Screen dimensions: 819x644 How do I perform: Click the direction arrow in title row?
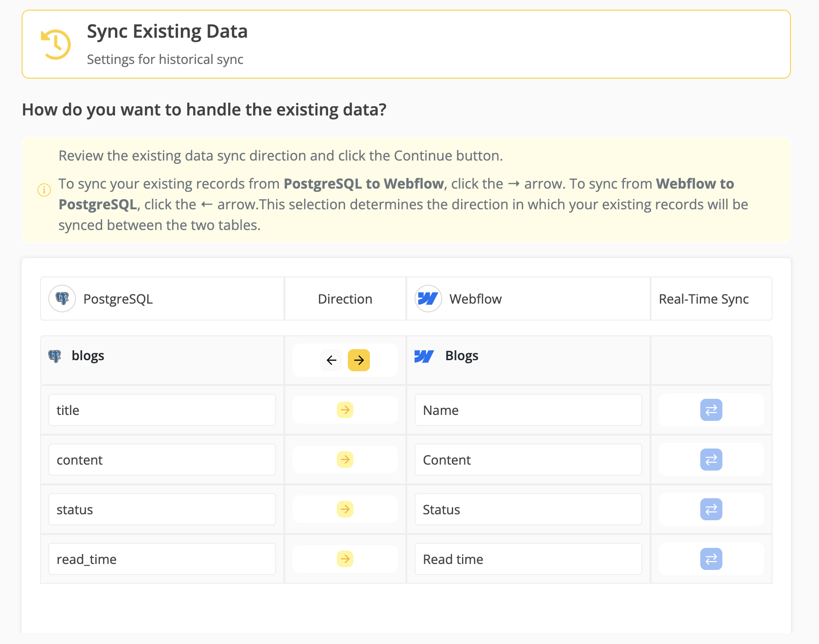(345, 410)
